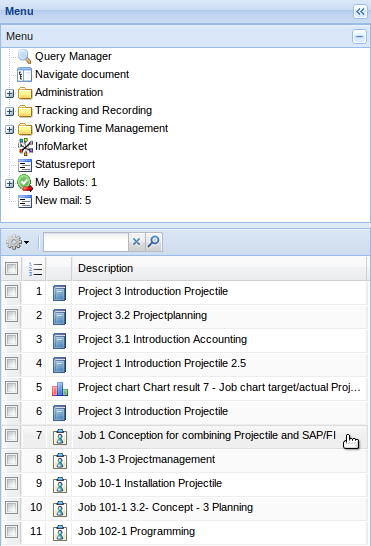Collapse the Menu panel with double-arrow button
Viewport: 371px width, 546px height.
pos(360,11)
